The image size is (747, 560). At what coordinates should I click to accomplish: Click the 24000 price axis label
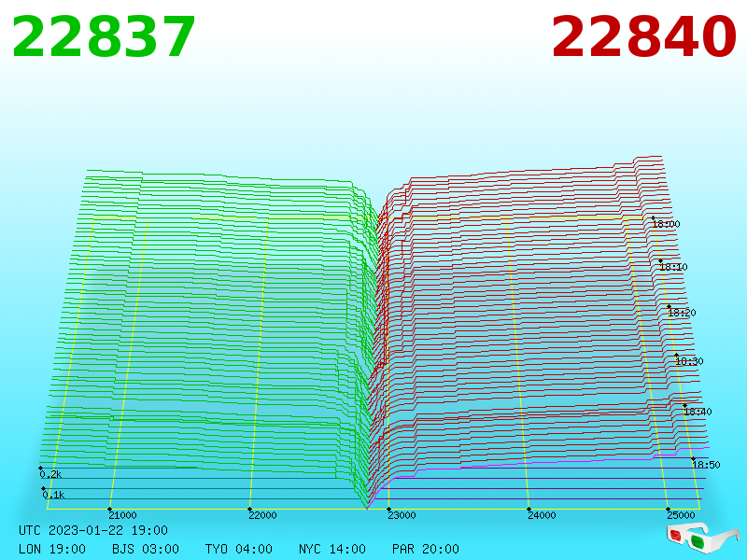(542, 515)
